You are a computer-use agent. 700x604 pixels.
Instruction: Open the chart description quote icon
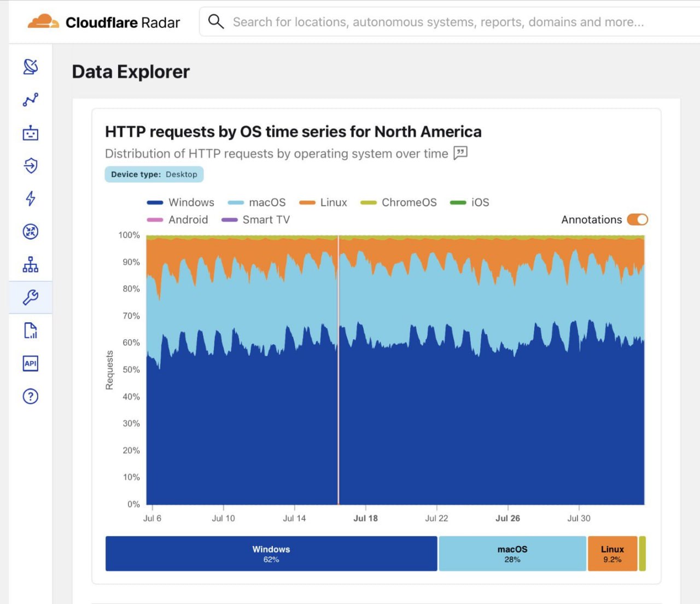click(x=460, y=153)
